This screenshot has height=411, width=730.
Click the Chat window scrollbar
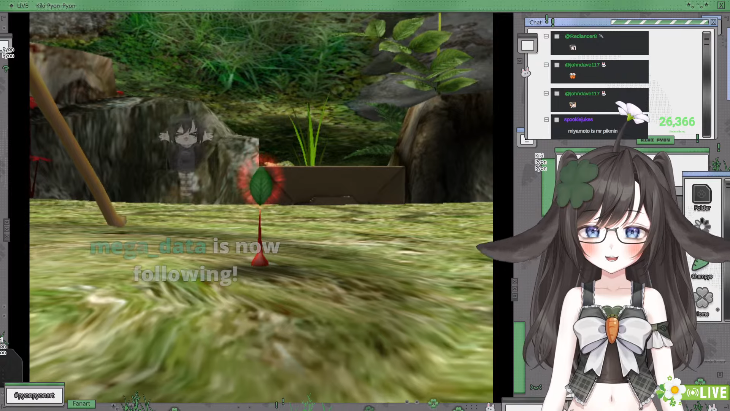(706, 84)
